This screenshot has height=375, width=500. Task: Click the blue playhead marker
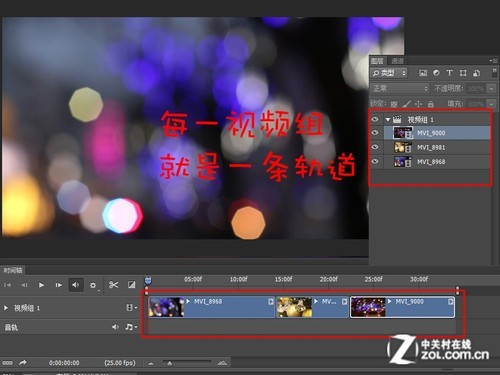coord(148,281)
